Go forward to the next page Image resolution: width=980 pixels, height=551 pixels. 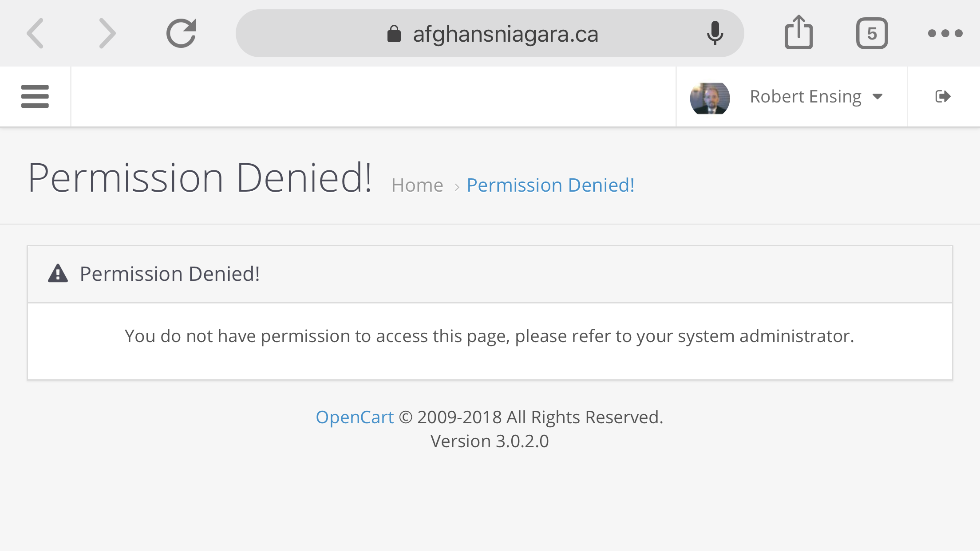click(x=107, y=33)
